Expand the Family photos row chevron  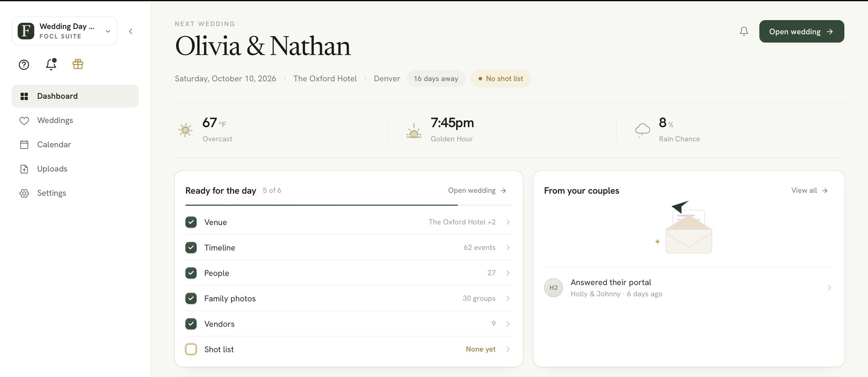[508, 298]
